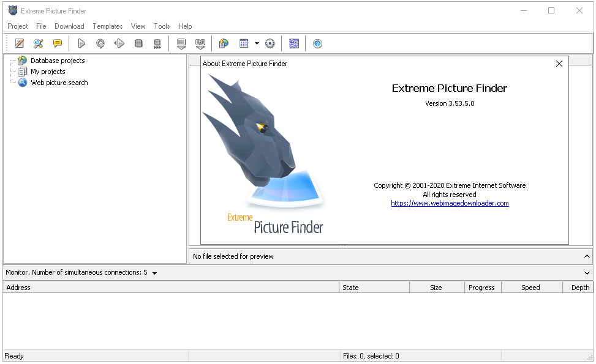
Task: Open the simultaneous connections dropdown
Action: [155, 273]
